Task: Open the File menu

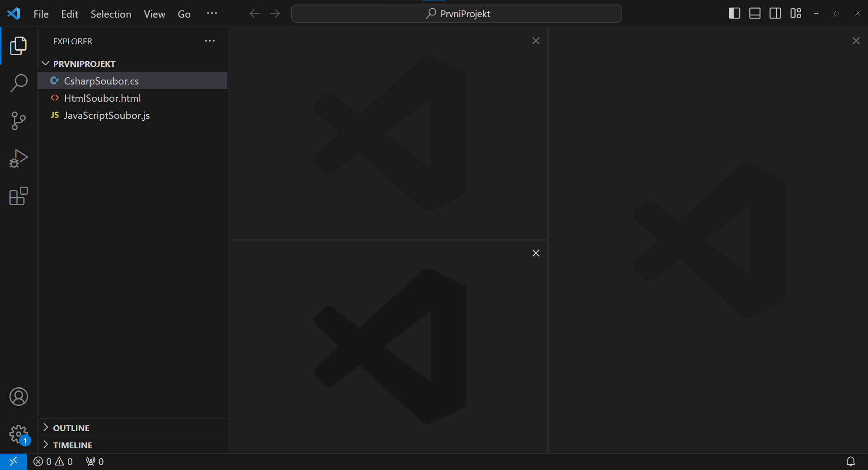Action: (41, 14)
